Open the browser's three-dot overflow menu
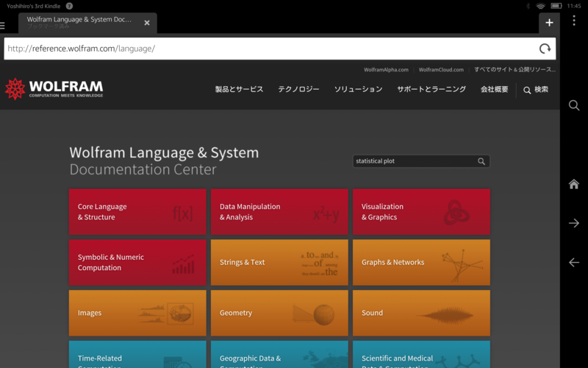The width and height of the screenshot is (588, 368). pyautogui.click(x=574, y=21)
